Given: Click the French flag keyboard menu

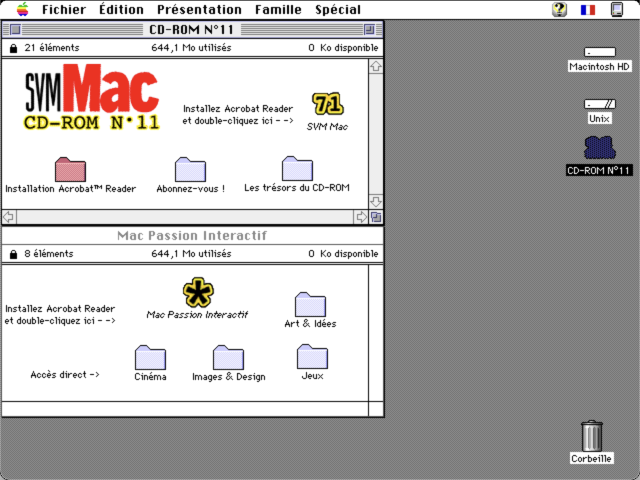Looking at the screenshot, I should tap(588, 9).
